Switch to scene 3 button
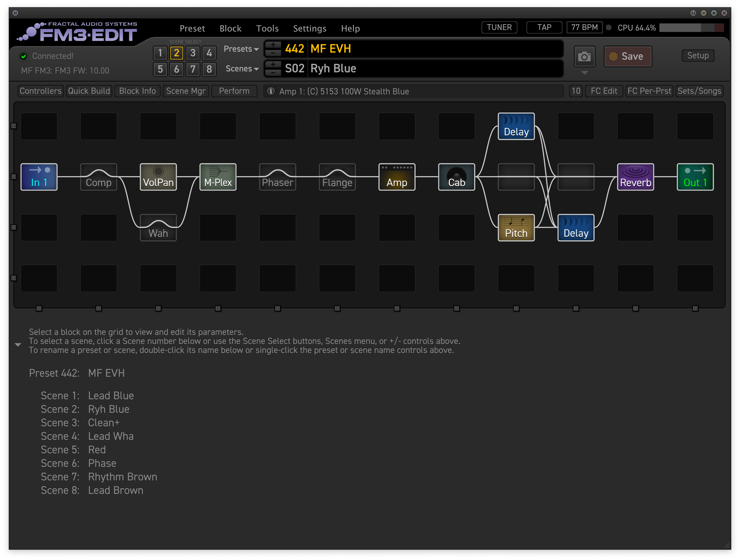 193,53
